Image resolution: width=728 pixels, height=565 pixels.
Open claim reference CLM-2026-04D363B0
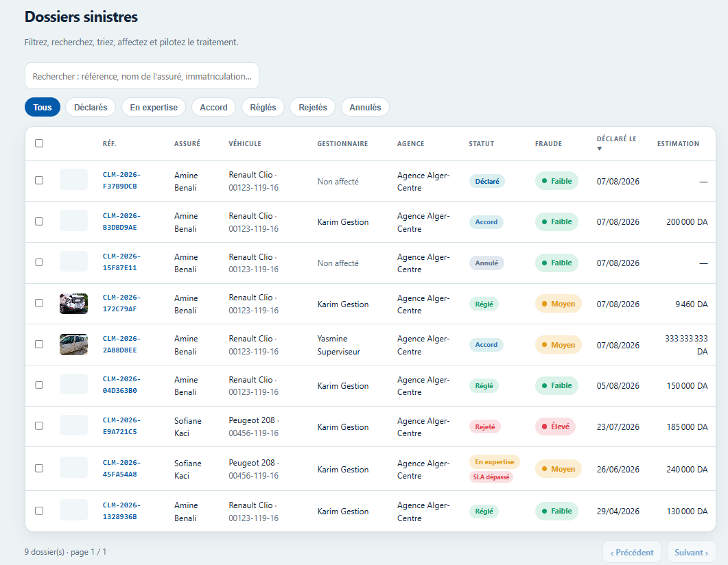point(121,385)
